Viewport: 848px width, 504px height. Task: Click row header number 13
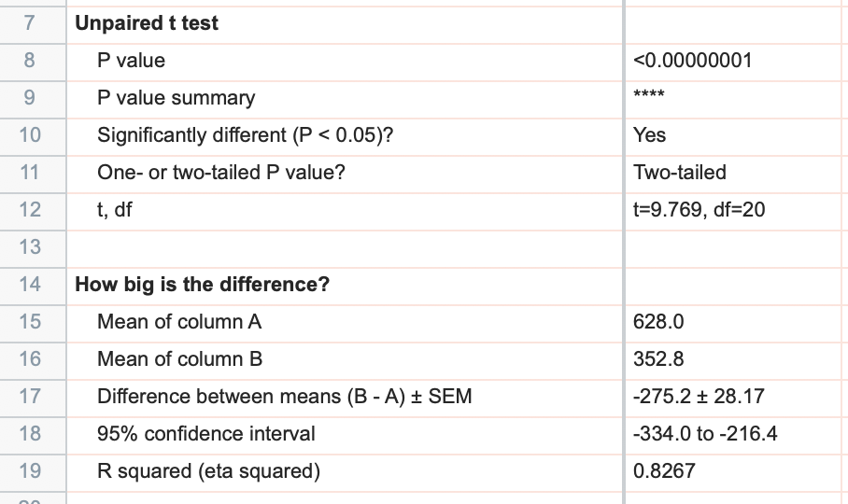pyautogui.click(x=30, y=247)
